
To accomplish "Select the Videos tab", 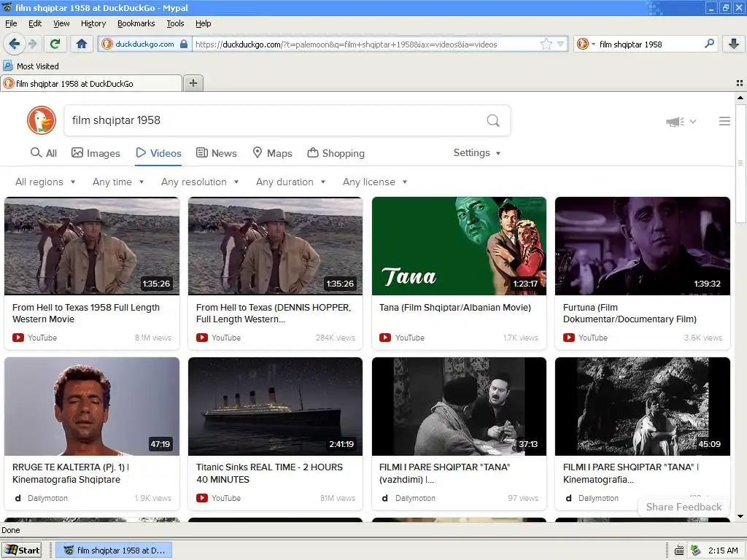I will [158, 153].
